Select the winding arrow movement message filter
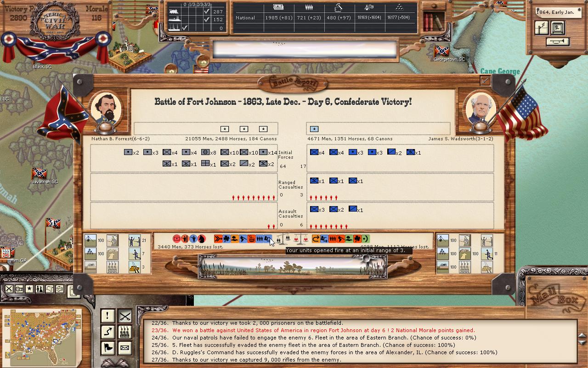Image resolution: width=588 pixels, height=368 pixels. tap(107, 332)
